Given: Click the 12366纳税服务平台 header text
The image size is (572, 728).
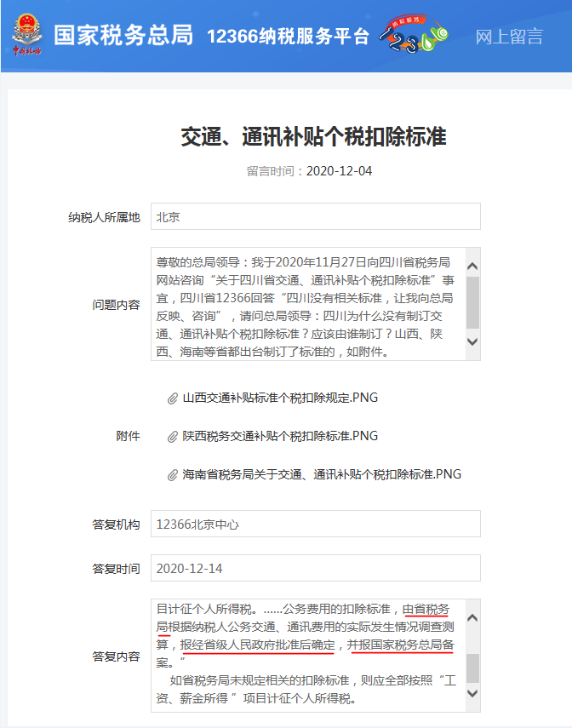Looking at the screenshot, I should click(288, 37).
